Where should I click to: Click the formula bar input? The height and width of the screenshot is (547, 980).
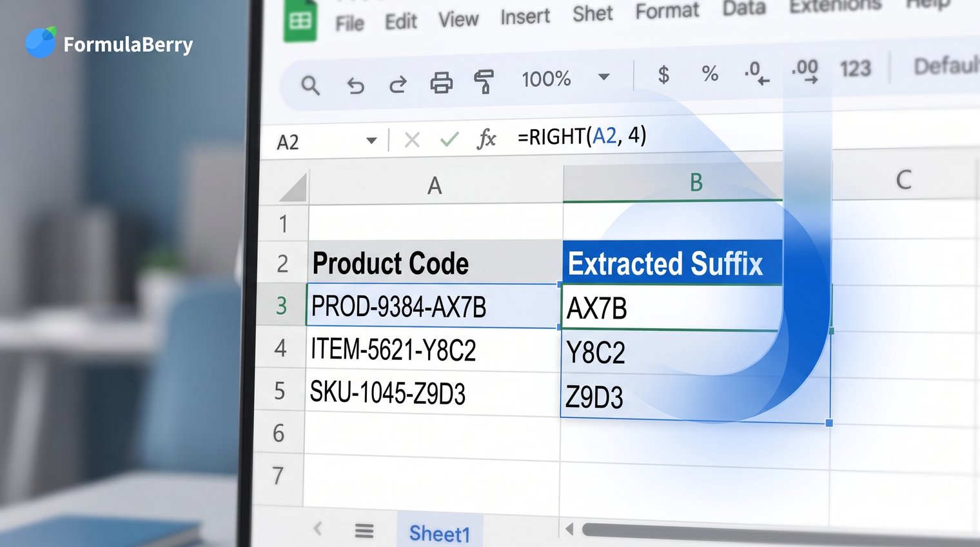pos(741,134)
